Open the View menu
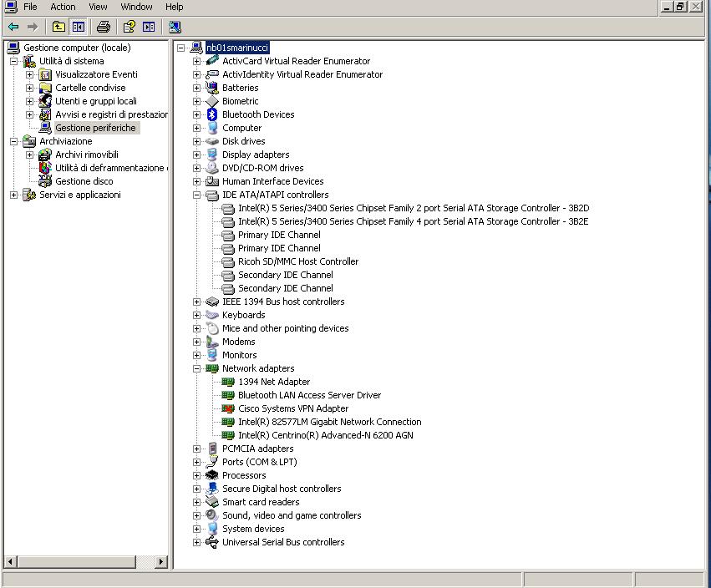The image size is (711, 588). click(x=98, y=7)
